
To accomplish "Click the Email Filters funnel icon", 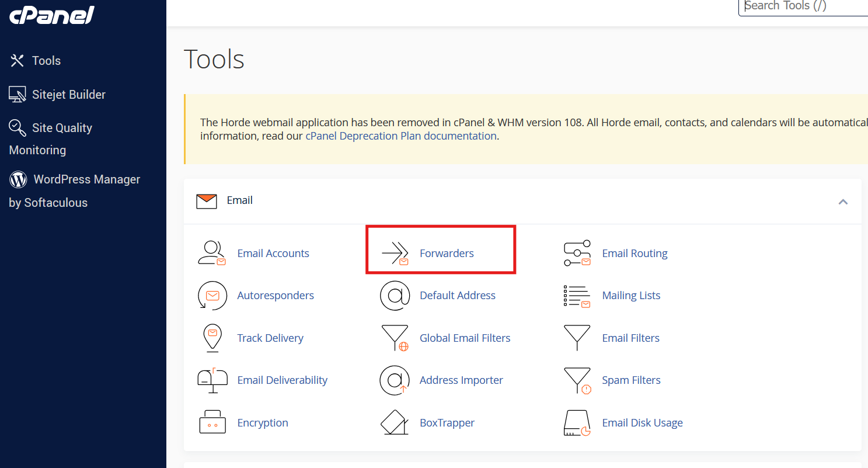I will tap(577, 338).
